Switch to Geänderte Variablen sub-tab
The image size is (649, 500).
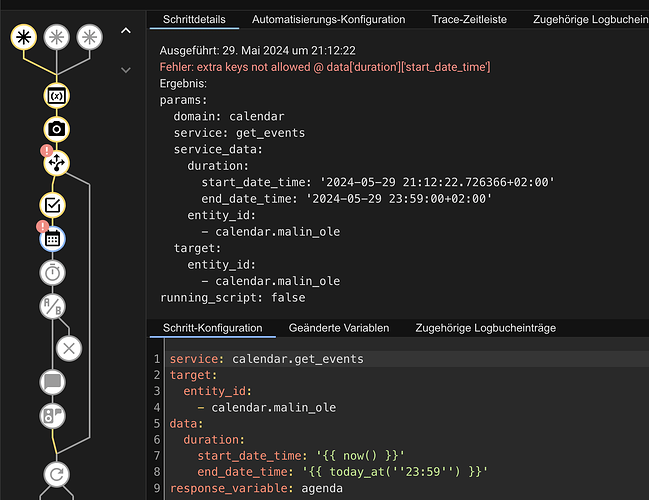[339, 328]
